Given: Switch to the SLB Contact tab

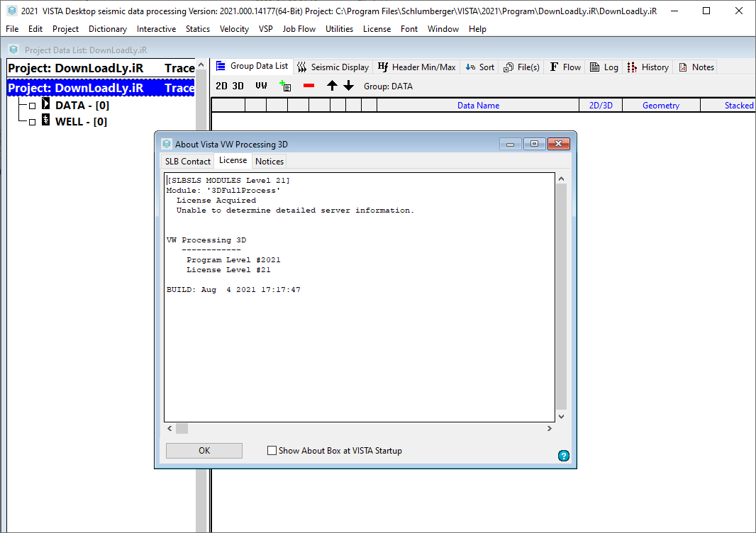Looking at the screenshot, I should point(187,162).
